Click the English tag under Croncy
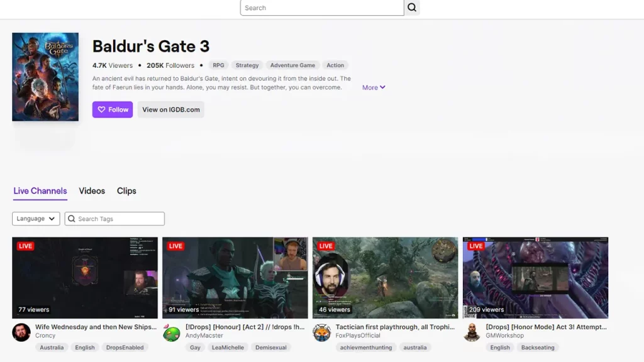Viewport: 644px width, 362px height. (x=85, y=347)
